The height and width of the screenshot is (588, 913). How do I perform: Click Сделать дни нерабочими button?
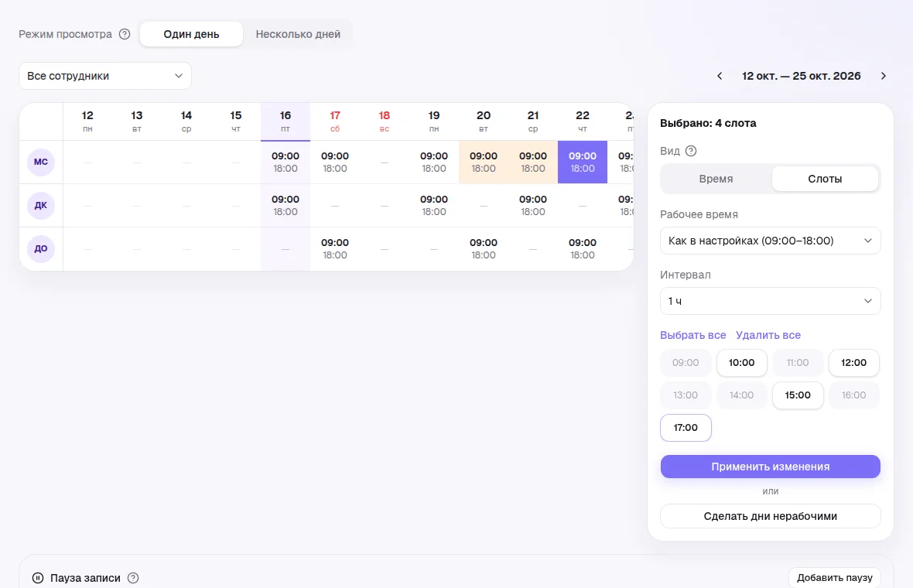[771, 516]
